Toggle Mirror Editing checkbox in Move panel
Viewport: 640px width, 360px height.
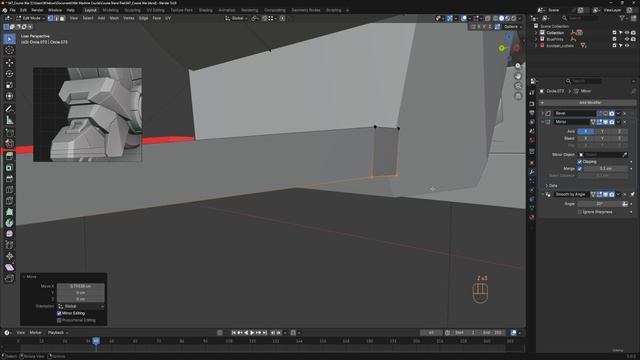[x=59, y=313]
